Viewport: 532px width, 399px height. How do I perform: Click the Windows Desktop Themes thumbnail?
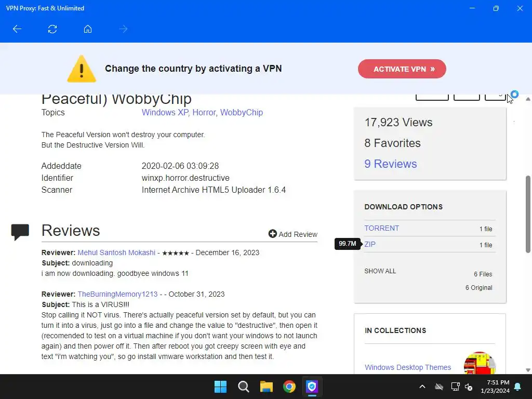(480, 363)
